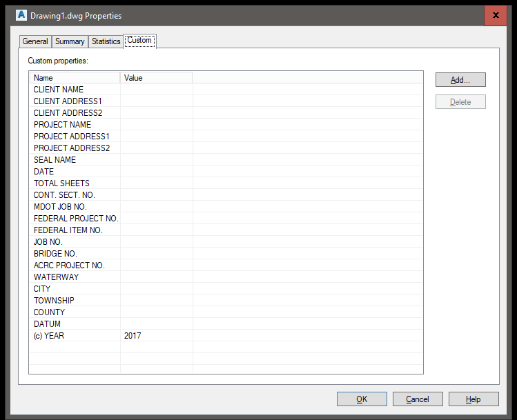Select the JOB NO. property
Viewport: 517px width, 420px height.
(226, 242)
